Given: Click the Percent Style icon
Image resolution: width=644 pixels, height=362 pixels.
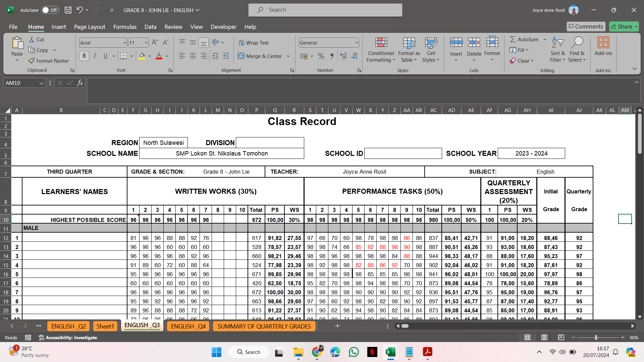Looking at the screenshot, I should (x=321, y=56).
